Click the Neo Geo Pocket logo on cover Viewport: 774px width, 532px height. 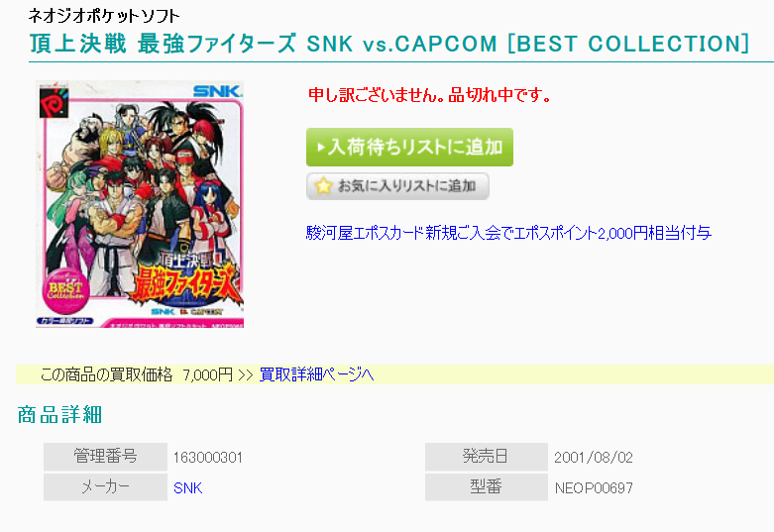pyautogui.click(x=54, y=101)
